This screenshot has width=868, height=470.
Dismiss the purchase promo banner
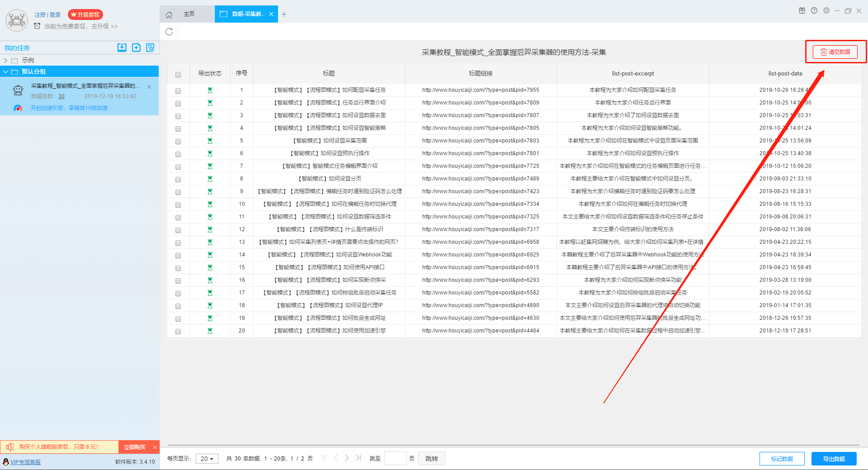[x=155, y=447]
